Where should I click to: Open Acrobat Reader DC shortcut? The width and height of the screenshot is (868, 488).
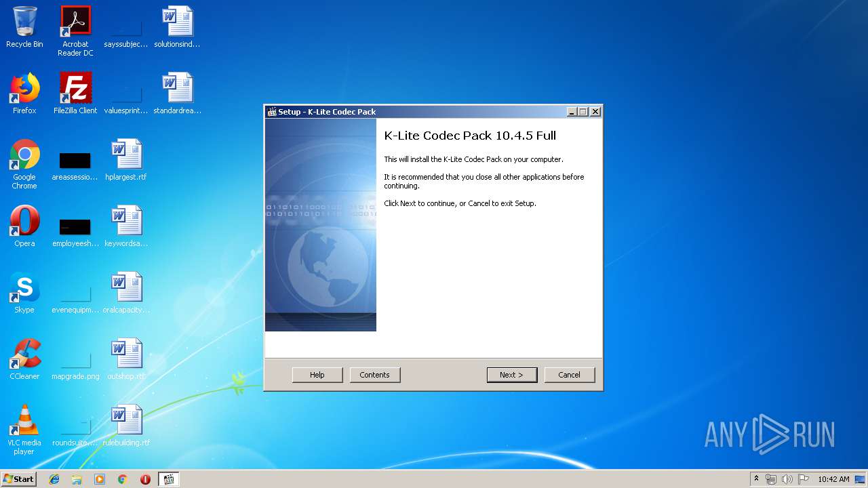coord(75,31)
